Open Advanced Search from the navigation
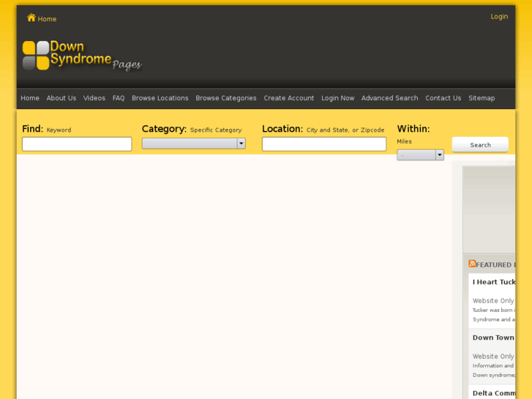Viewport: 532px width, 399px height. (x=390, y=98)
